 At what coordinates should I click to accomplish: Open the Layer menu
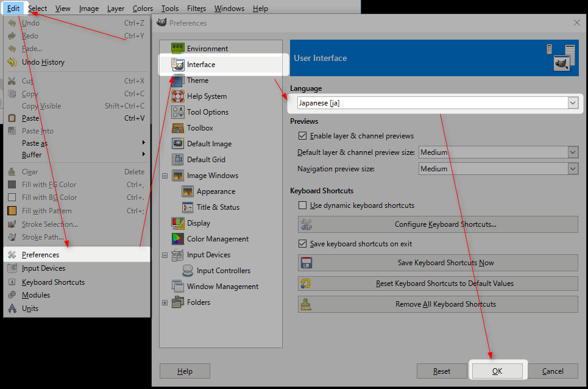[116, 9]
